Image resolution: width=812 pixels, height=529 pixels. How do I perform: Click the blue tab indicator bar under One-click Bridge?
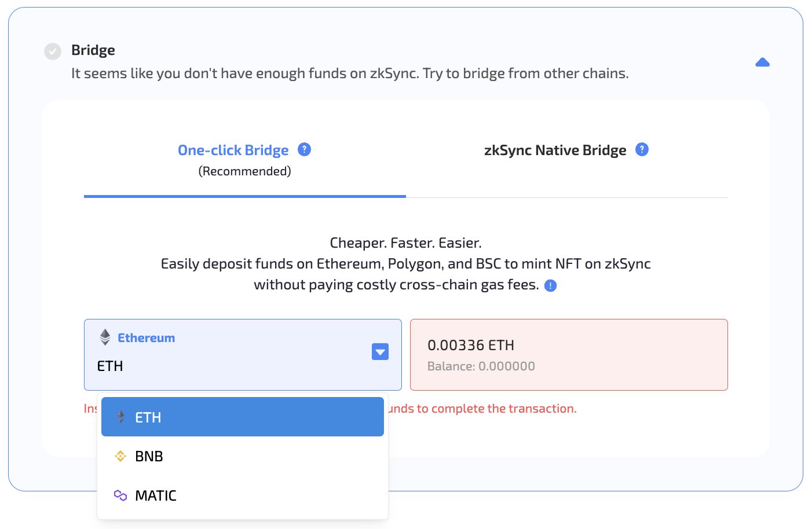(244, 197)
